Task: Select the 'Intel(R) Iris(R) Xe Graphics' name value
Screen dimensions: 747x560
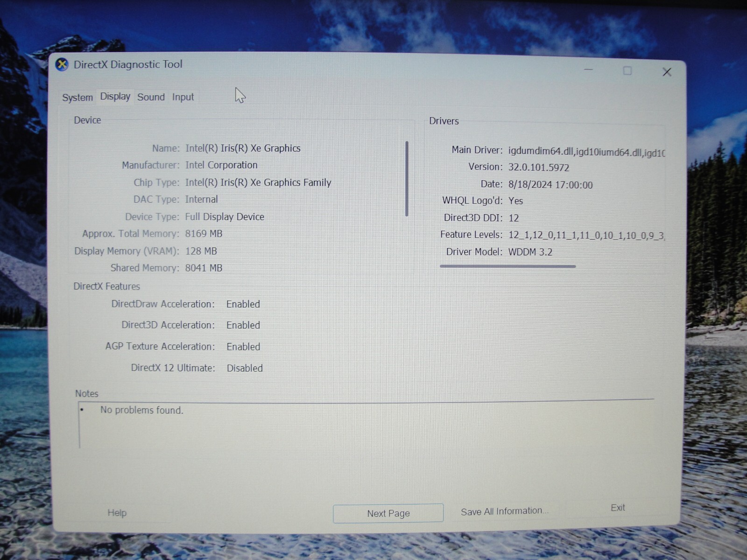Action: click(243, 148)
